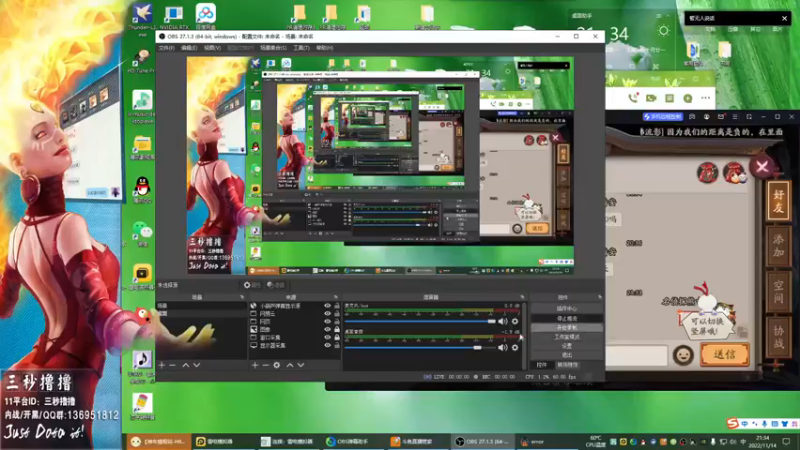Click the 桌面音频 volume slider
Viewport: 800px width, 450px height.
(x=420, y=347)
